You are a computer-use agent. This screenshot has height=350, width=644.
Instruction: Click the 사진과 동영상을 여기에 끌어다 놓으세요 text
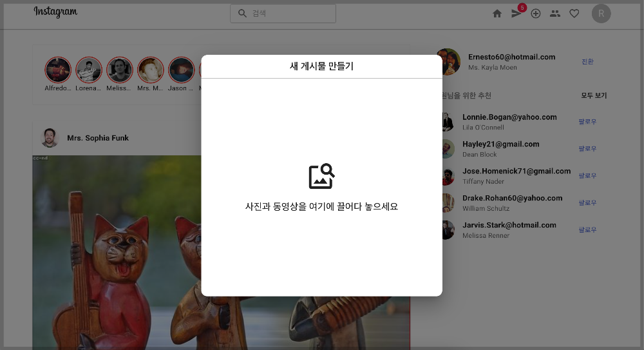click(x=321, y=206)
